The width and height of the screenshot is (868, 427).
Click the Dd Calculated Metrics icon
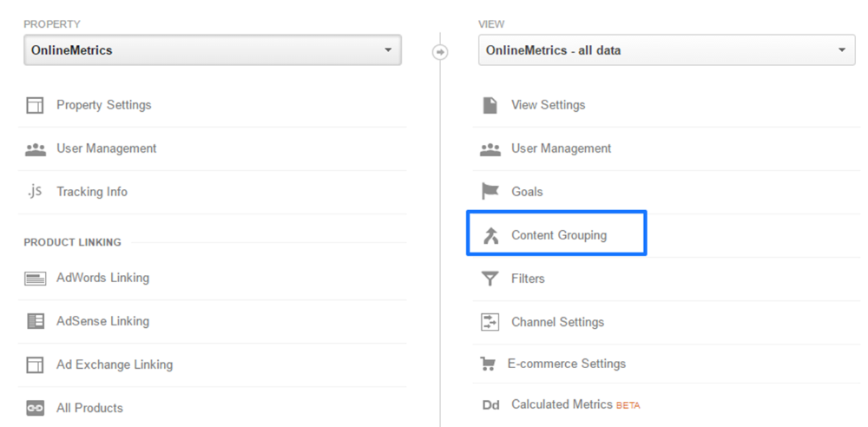coord(490,405)
